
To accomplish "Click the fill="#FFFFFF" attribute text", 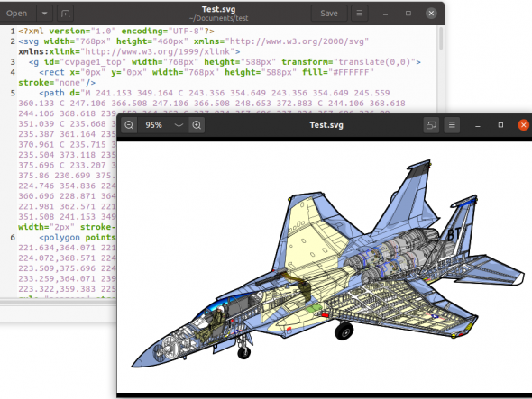I will pos(338,72).
